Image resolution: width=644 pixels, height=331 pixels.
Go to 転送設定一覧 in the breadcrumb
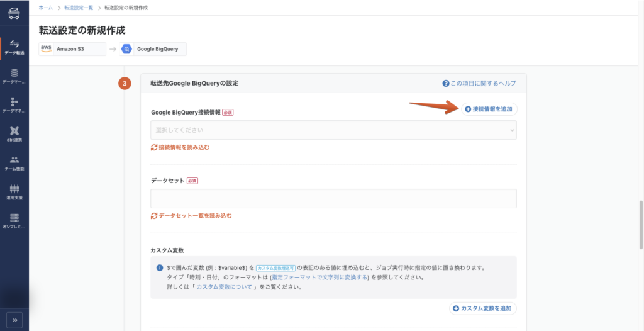(x=79, y=8)
